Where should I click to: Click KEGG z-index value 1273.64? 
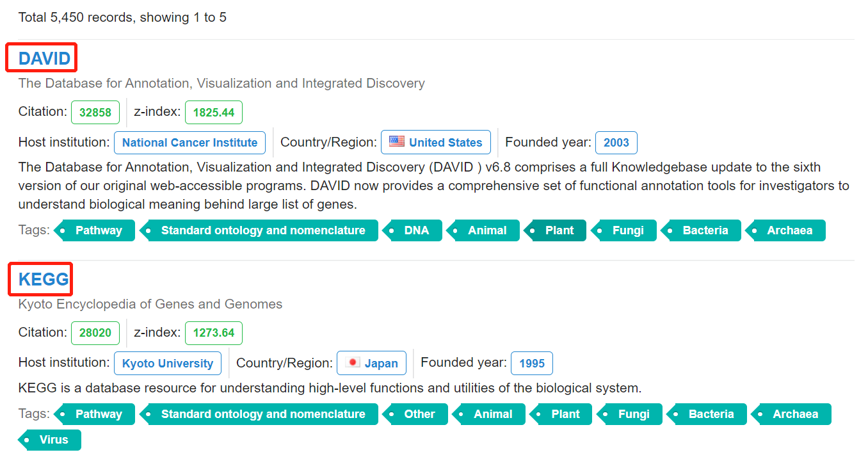(214, 333)
